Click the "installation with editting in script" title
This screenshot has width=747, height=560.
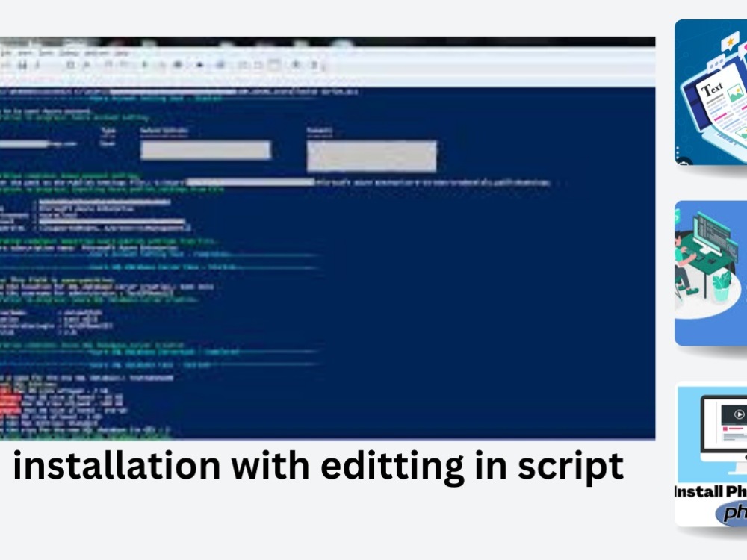pyautogui.click(x=318, y=466)
